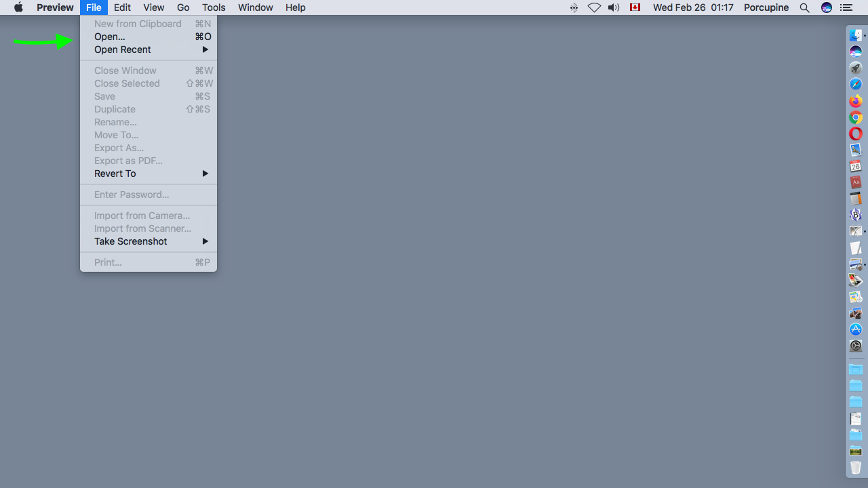Screen dimensions: 868x488
Task: Close the open File menu
Action: coord(94,7)
